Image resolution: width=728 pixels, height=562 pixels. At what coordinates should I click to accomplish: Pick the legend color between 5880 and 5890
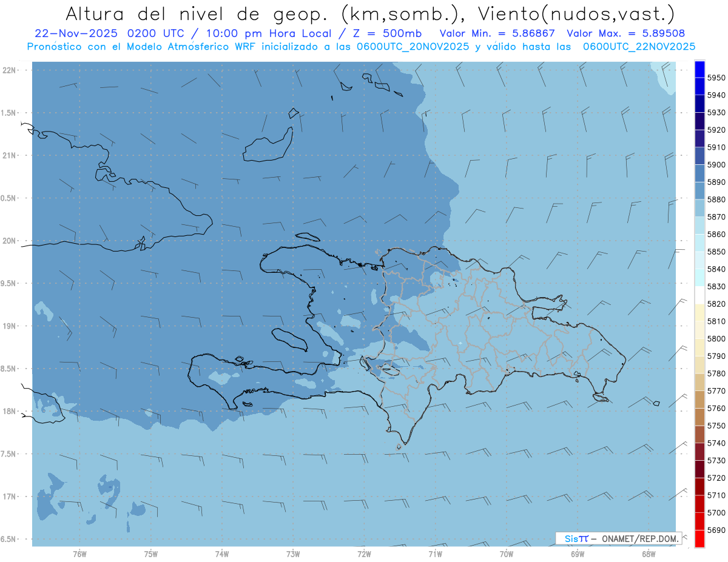click(699, 190)
